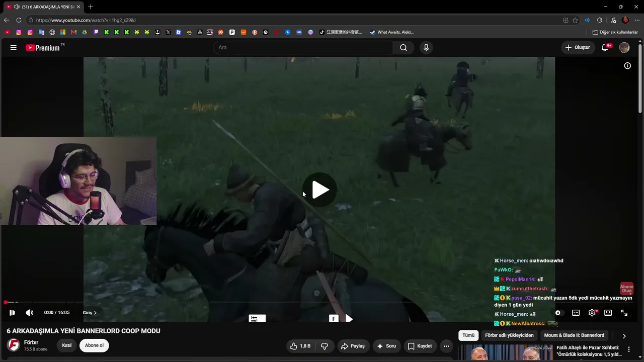Click the Abone Olun subscribe watermark

tap(626, 289)
